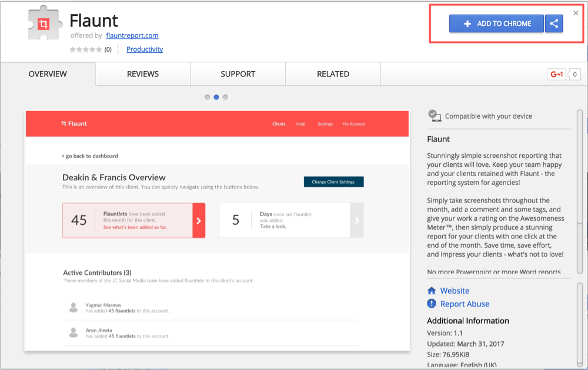Close the extension details dialog
Viewport: 588px width, 370px height.
click(576, 13)
